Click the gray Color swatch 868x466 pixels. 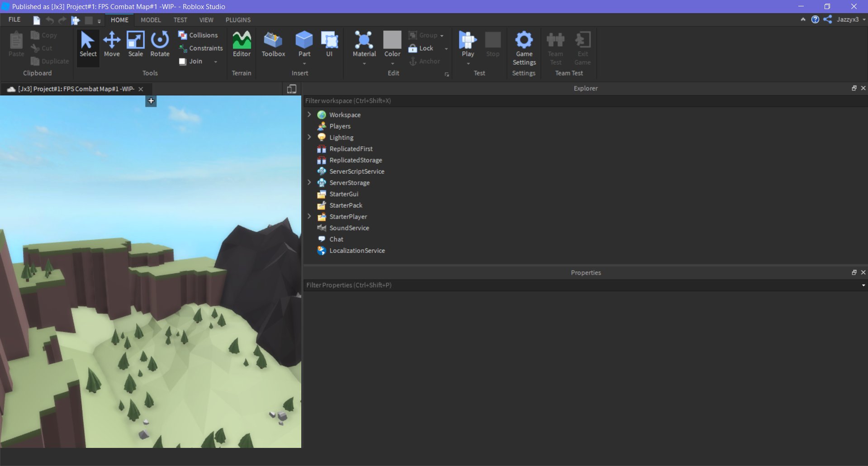click(392, 40)
